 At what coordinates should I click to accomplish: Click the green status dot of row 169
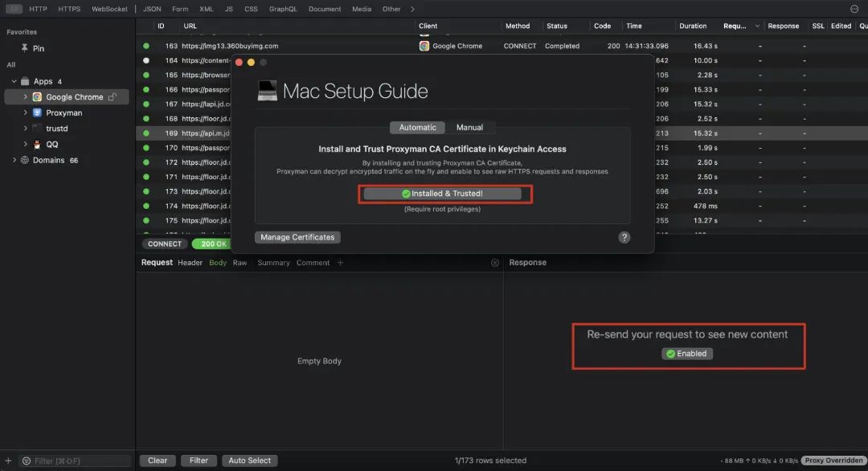[x=146, y=133]
